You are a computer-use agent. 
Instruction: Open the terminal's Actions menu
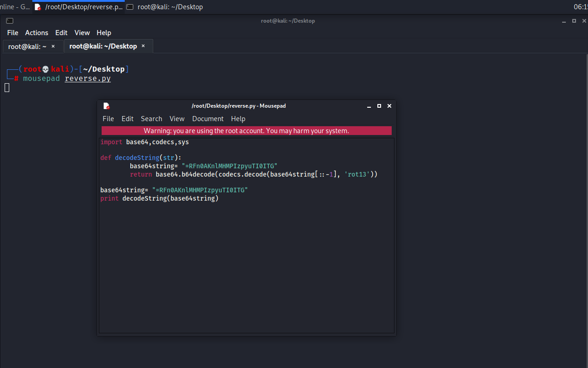(x=36, y=33)
